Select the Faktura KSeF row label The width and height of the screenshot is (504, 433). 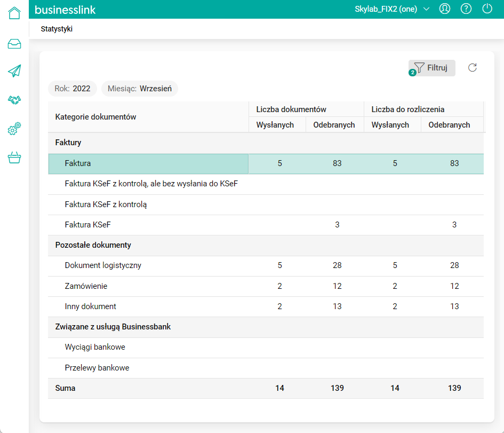coord(88,225)
